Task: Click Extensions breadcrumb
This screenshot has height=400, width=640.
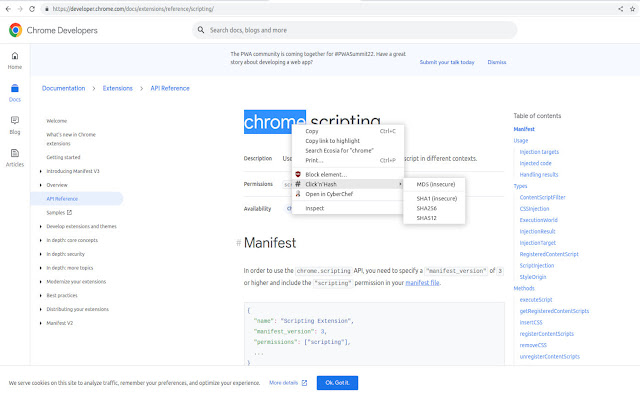Action: pyautogui.click(x=118, y=88)
